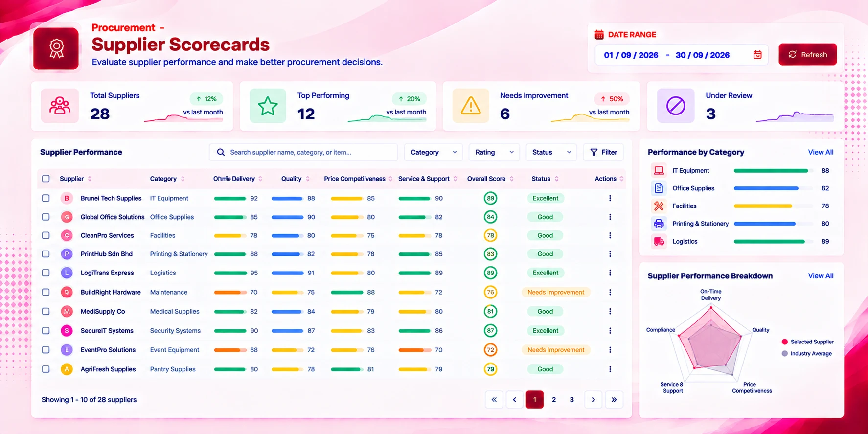Click the Supplier Scorecards award badge icon
Image resolution: width=868 pixels, height=434 pixels.
56,48
